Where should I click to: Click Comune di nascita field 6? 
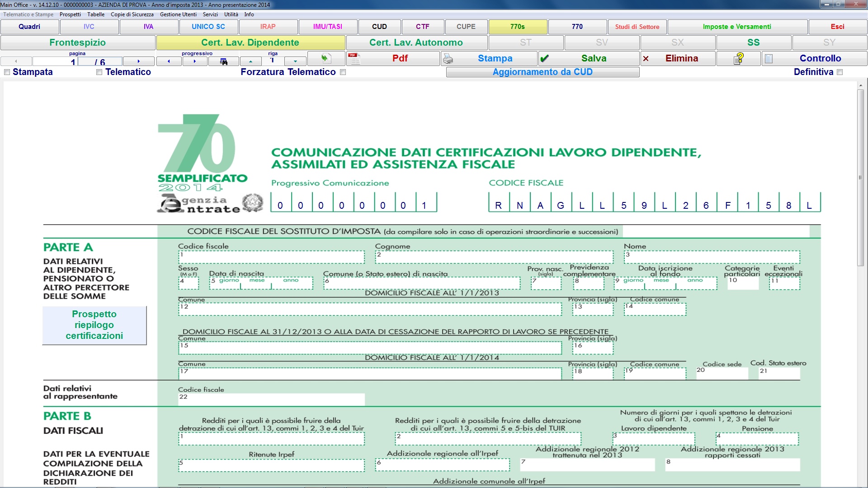[x=422, y=283]
